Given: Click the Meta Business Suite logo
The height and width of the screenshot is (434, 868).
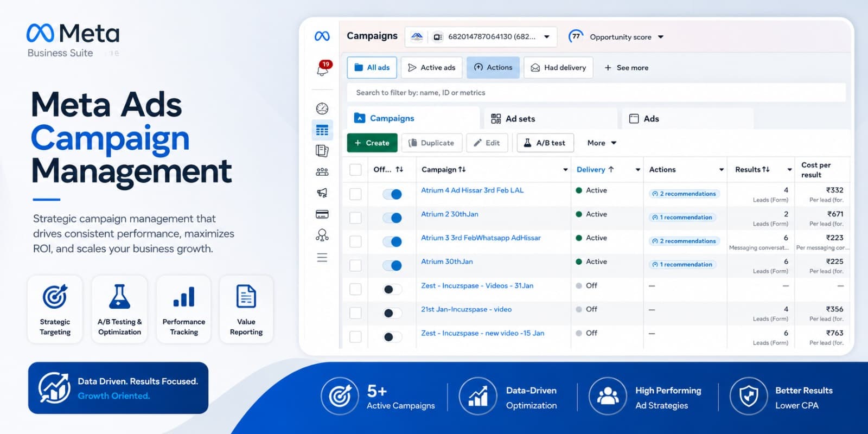Looking at the screenshot, I should 73,40.
